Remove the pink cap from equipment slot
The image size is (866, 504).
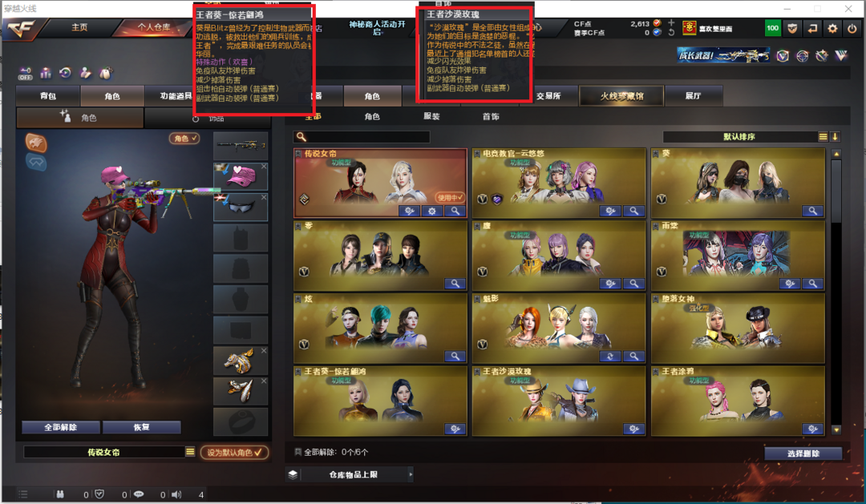(264, 166)
